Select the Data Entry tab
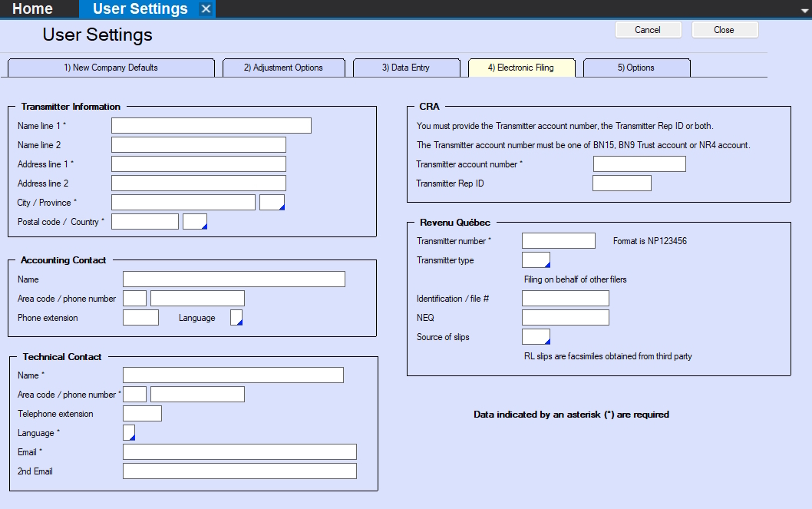Image resolution: width=812 pixels, height=509 pixels. (406, 68)
